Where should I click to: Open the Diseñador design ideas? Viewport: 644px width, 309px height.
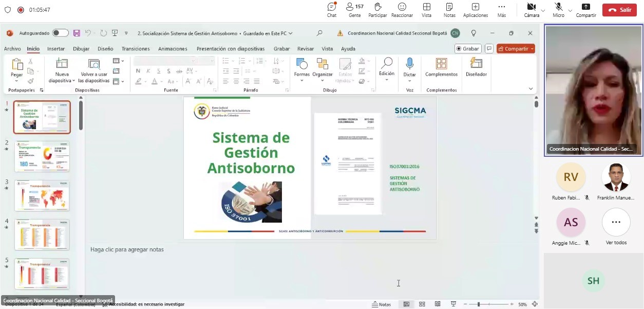click(476, 68)
